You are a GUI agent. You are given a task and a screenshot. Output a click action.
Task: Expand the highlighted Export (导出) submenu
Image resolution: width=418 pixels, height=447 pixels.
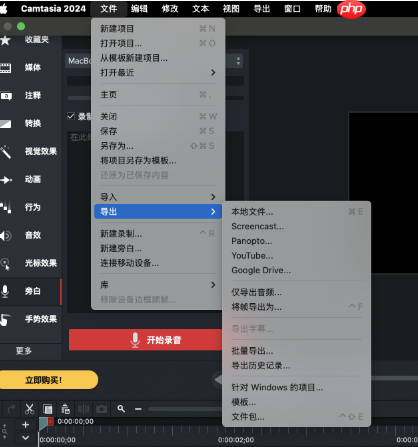pyautogui.click(x=158, y=212)
